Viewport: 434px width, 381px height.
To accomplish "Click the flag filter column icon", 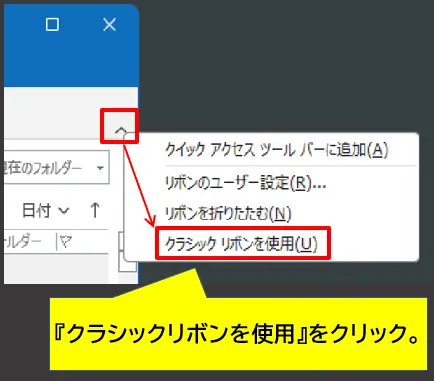I will click(x=66, y=241).
